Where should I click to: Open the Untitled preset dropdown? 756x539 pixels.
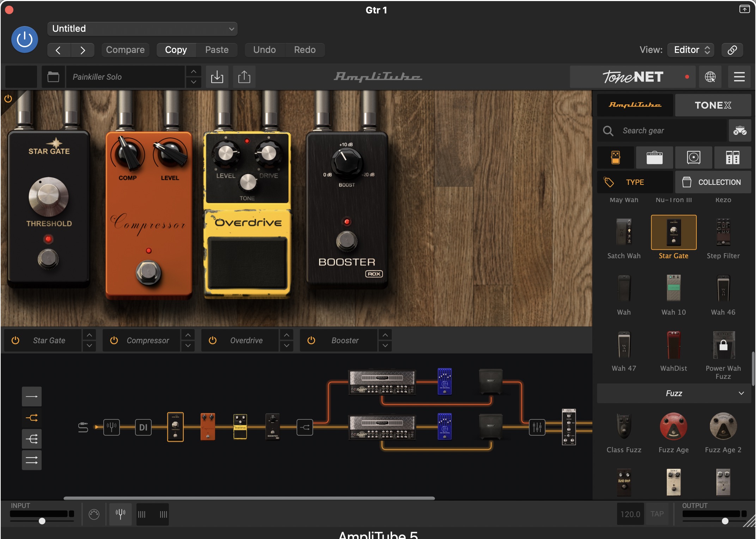[142, 29]
